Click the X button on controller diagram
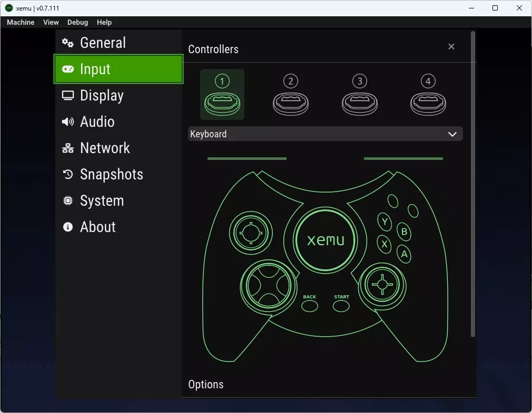532x413 pixels. coord(384,244)
